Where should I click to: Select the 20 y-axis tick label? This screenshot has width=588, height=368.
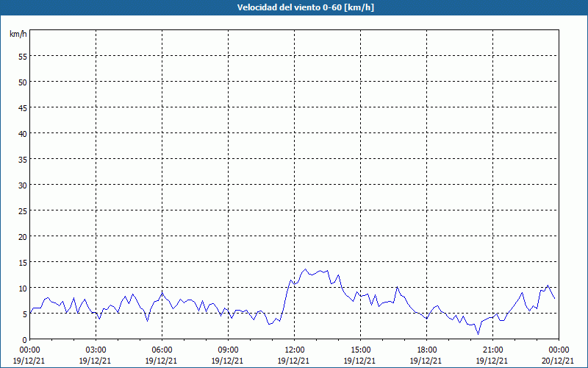click(x=22, y=236)
